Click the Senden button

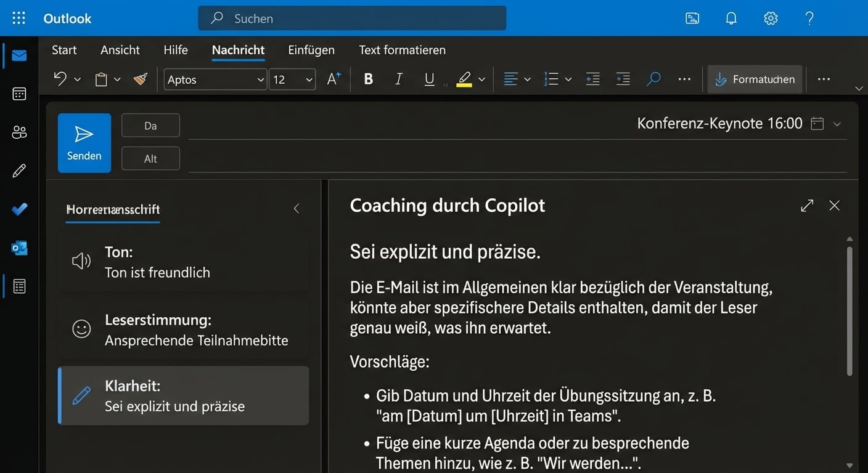point(84,142)
